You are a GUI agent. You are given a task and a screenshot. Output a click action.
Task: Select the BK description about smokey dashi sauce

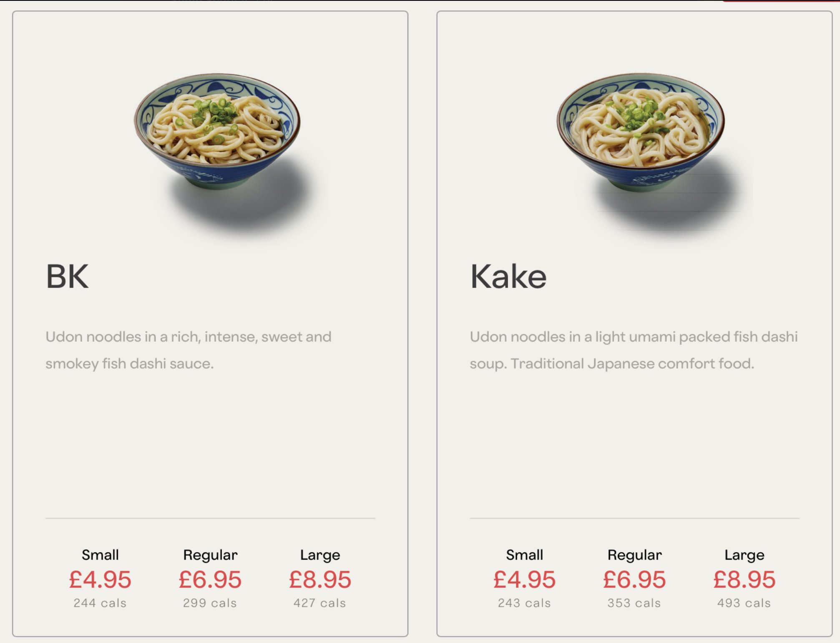(189, 350)
